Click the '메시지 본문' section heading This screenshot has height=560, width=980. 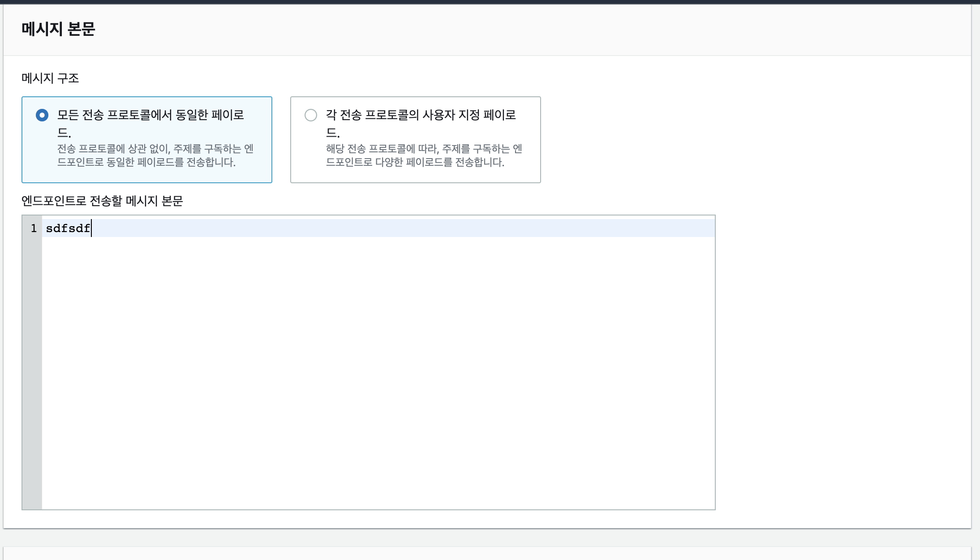click(58, 29)
